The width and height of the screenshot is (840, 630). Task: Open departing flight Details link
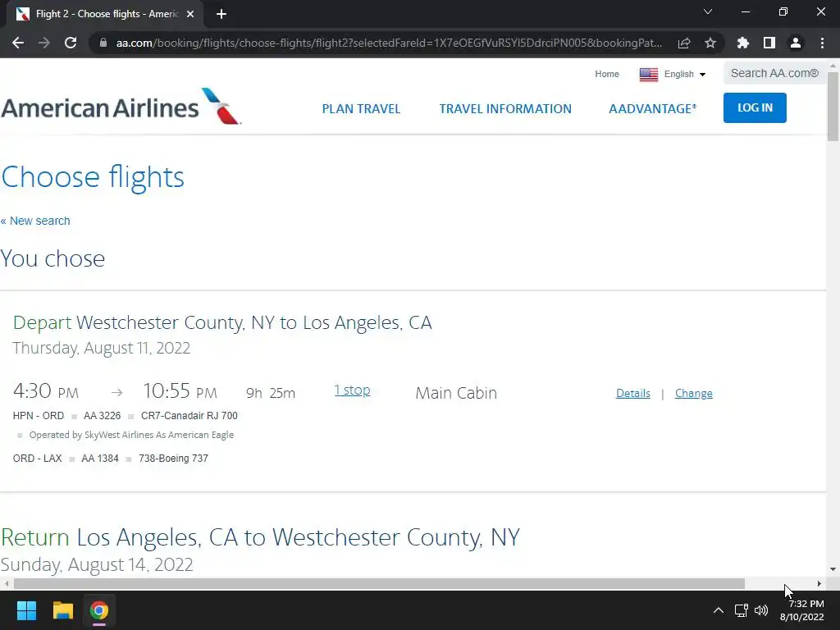pos(632,393)
